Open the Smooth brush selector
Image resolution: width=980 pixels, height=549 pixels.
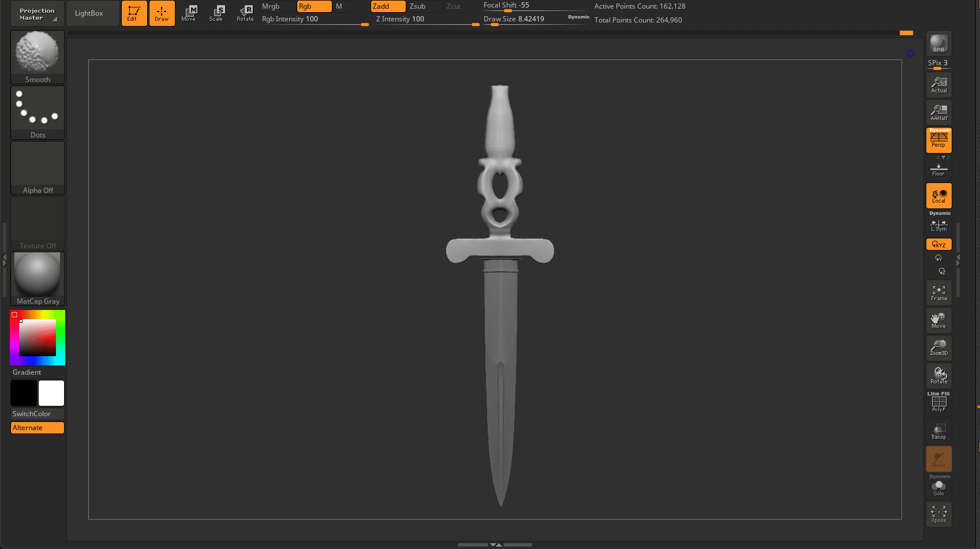(x=38, y=57)
